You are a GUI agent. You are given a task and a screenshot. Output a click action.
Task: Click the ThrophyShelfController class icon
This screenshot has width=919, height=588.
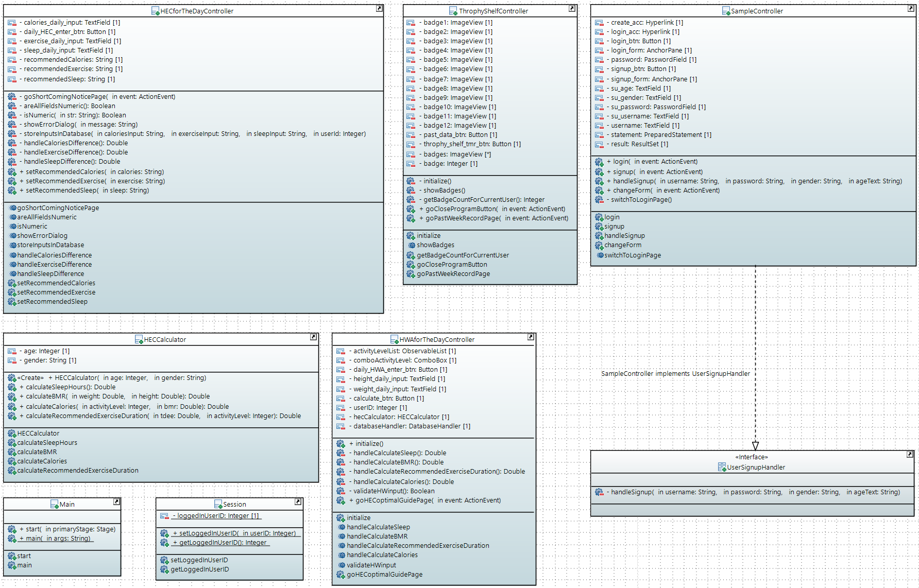pos(453,11)
